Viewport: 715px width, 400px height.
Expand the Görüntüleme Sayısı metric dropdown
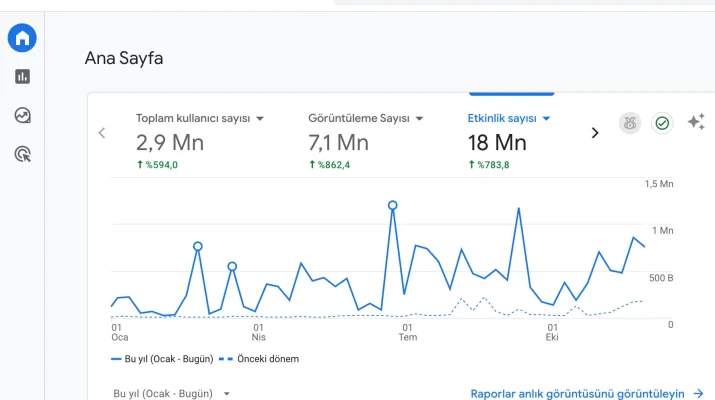419,118
